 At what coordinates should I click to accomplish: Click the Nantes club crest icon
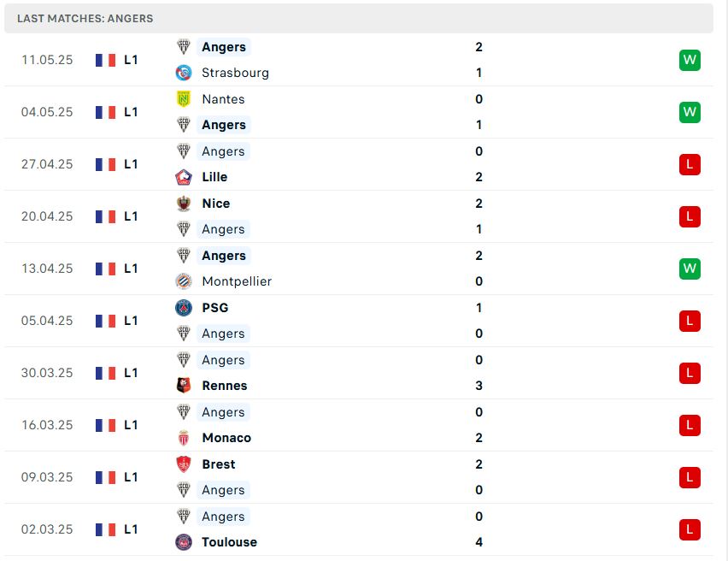tap(184, 99)
